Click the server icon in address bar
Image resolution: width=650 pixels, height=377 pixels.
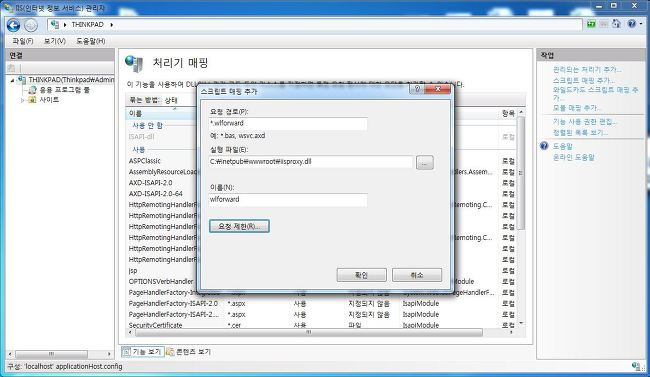[55, 25]
